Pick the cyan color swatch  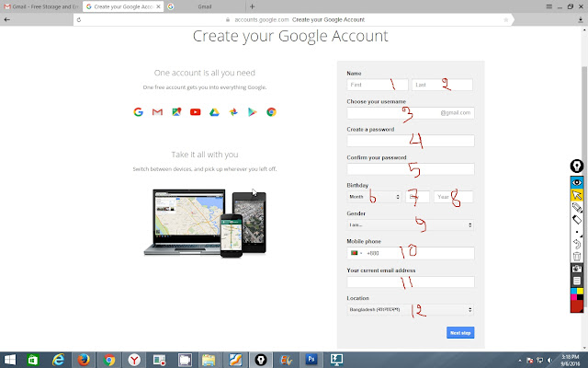coord(573,291)
